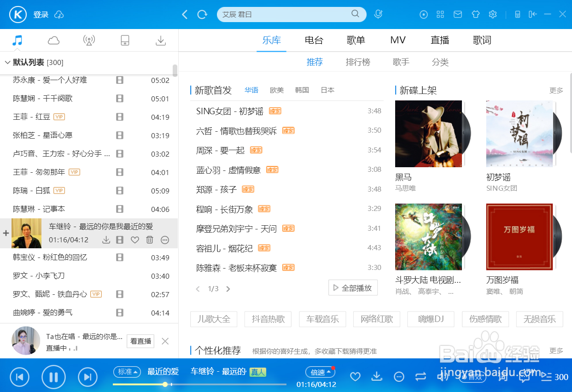Switch to mini player mode icon
The width and height of the screenshot is (572, 392).
coord(518,14)
